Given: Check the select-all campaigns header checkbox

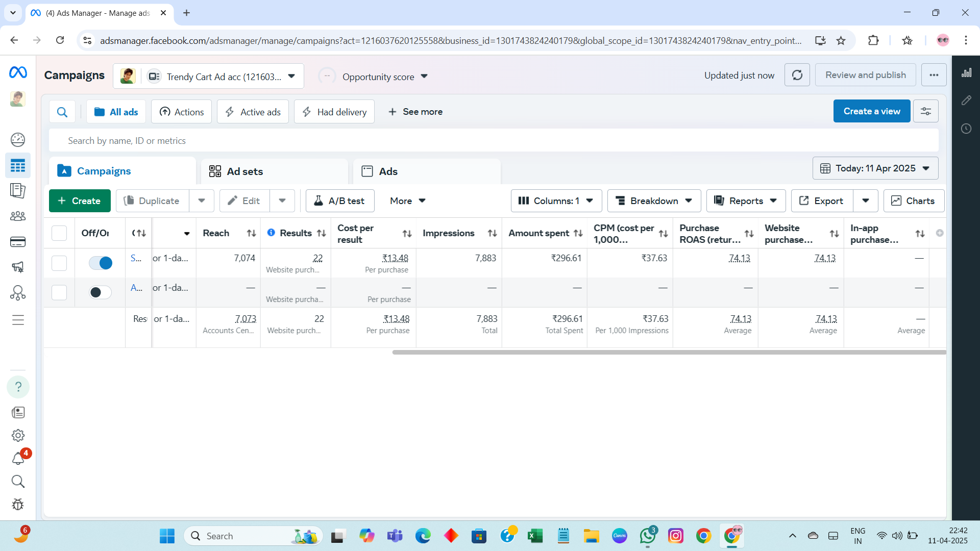Looking at the screenshot, I should (59, 233).
